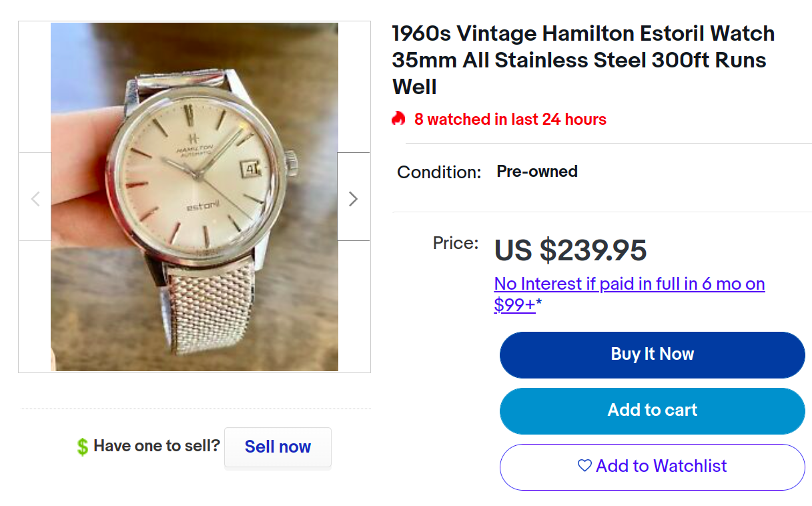Click the Price label

[x=456, y=243]
